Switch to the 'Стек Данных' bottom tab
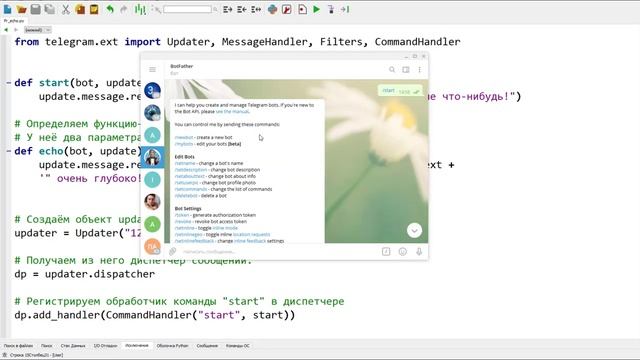 coord(73,346)
